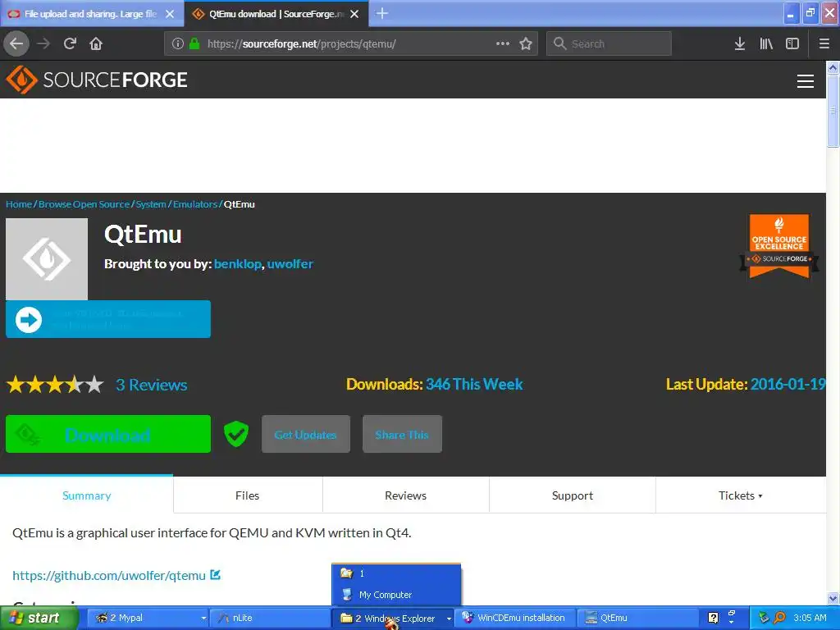Click the external link icon beside GitHub URL
840x630 pixels.
216,575
